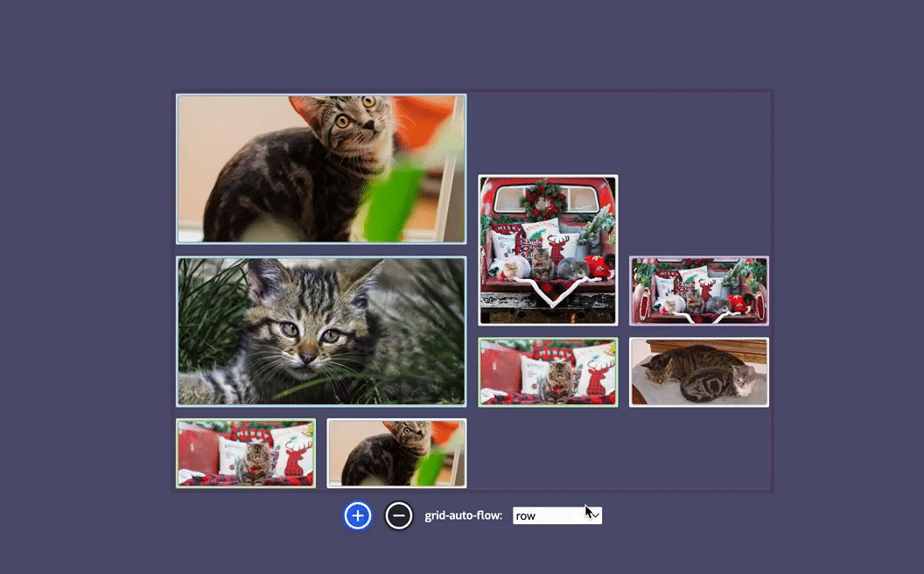Click the chevron arrow of the row select box
The image size is (924, 574).
point(594,515)
